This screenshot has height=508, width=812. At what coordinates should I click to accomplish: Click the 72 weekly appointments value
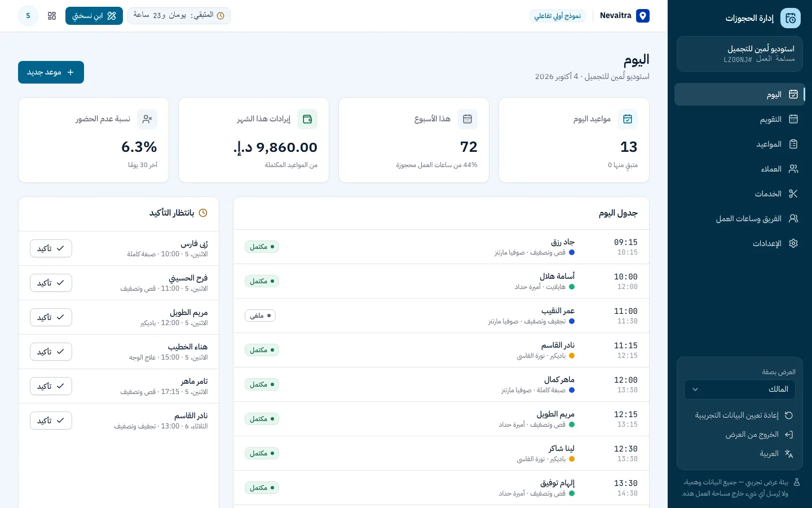pos(469,147)
